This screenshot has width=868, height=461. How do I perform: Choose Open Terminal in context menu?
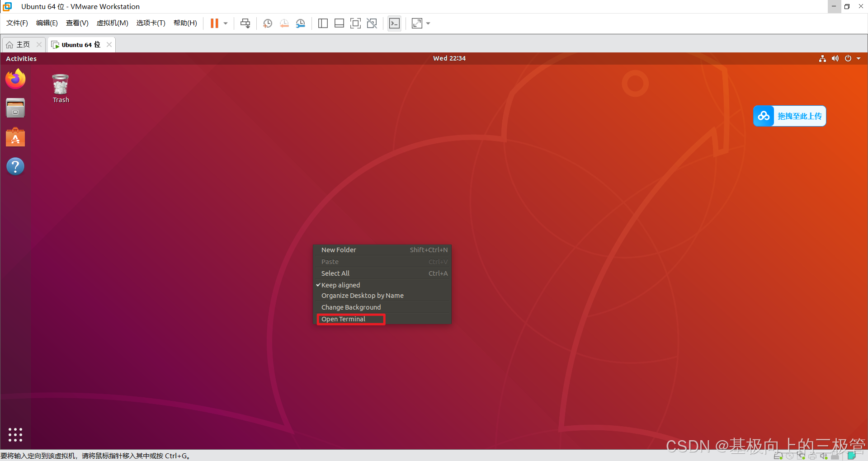pos(382,319)
